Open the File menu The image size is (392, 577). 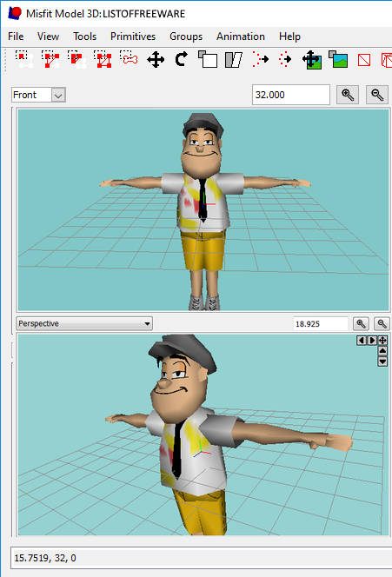click(16, 36)
